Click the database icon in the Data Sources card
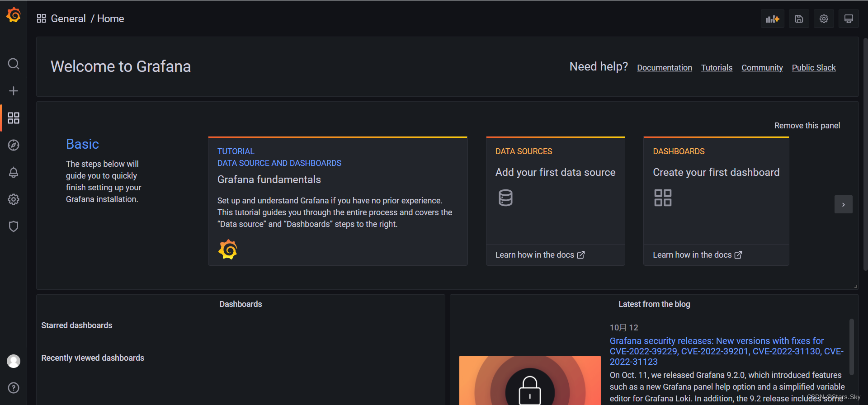This screenshot has height=405, width=868. pyautogui.click(x=505, y=198)
